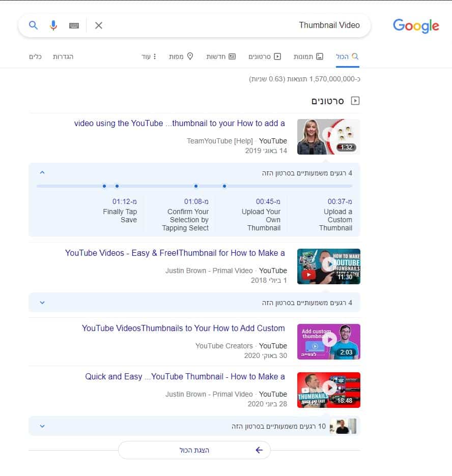
Task: Open 'How to add a thumbnail to your video' result
Action: (x=180, y=123)
